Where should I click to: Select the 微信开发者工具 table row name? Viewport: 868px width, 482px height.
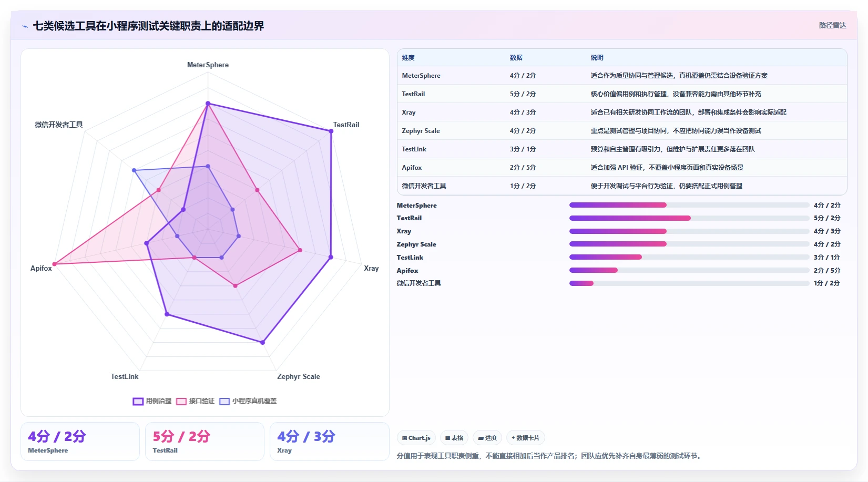click(424, 186)
